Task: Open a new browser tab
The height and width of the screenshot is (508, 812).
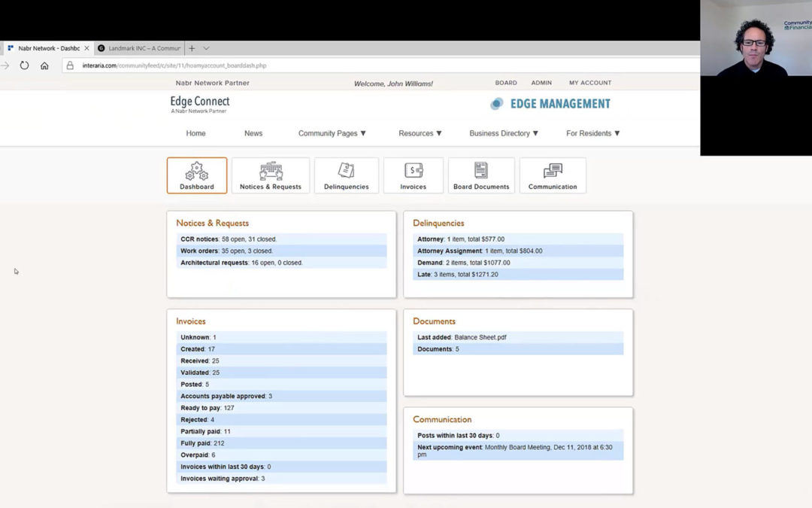Action: 192,48
